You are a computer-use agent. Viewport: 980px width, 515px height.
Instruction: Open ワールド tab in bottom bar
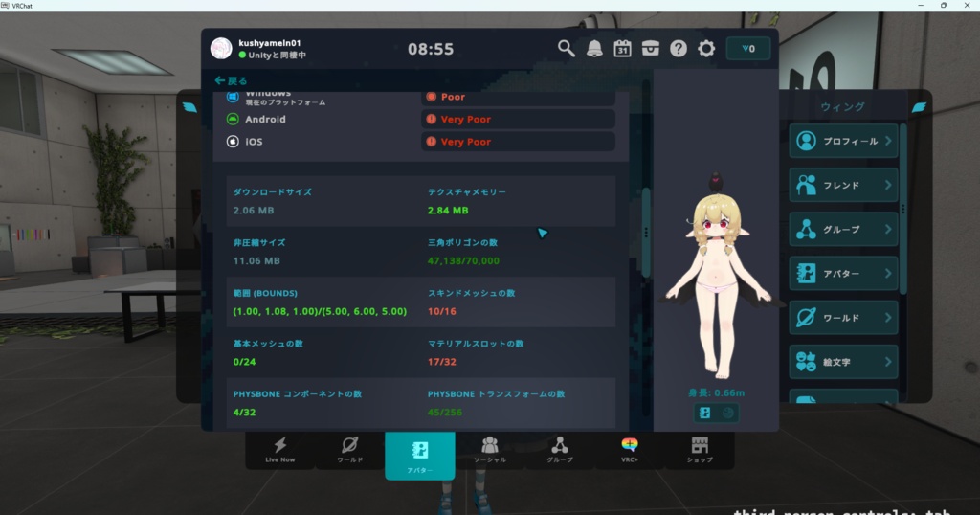tap(350, 450)
